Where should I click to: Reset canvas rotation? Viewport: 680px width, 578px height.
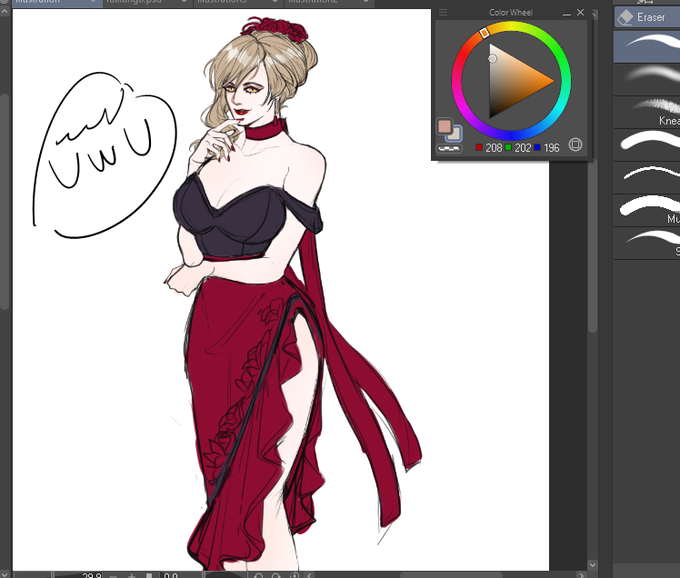point(294,576)
